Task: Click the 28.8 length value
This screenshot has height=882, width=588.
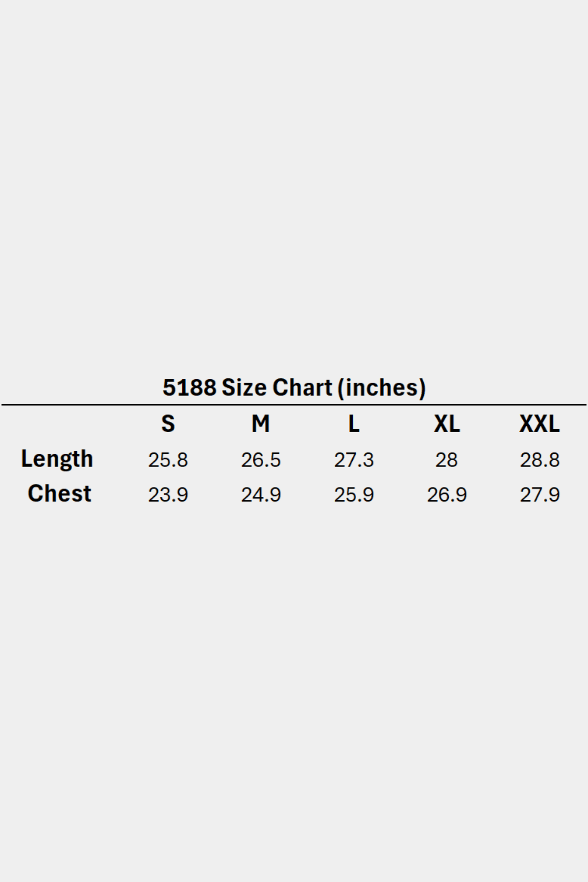Action: 539,460
